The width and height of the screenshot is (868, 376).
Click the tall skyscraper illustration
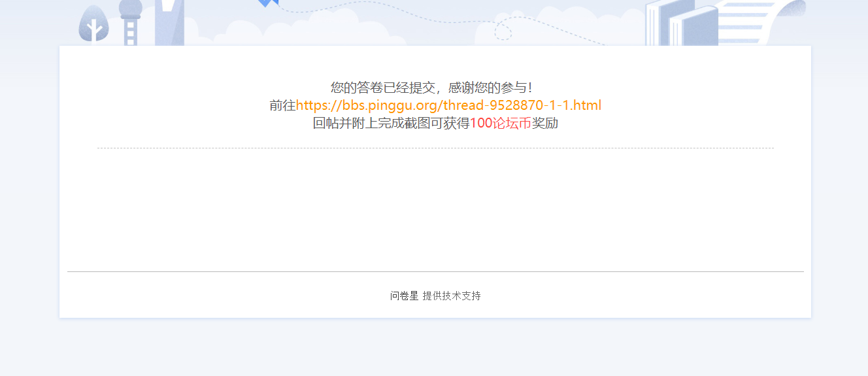169,22
